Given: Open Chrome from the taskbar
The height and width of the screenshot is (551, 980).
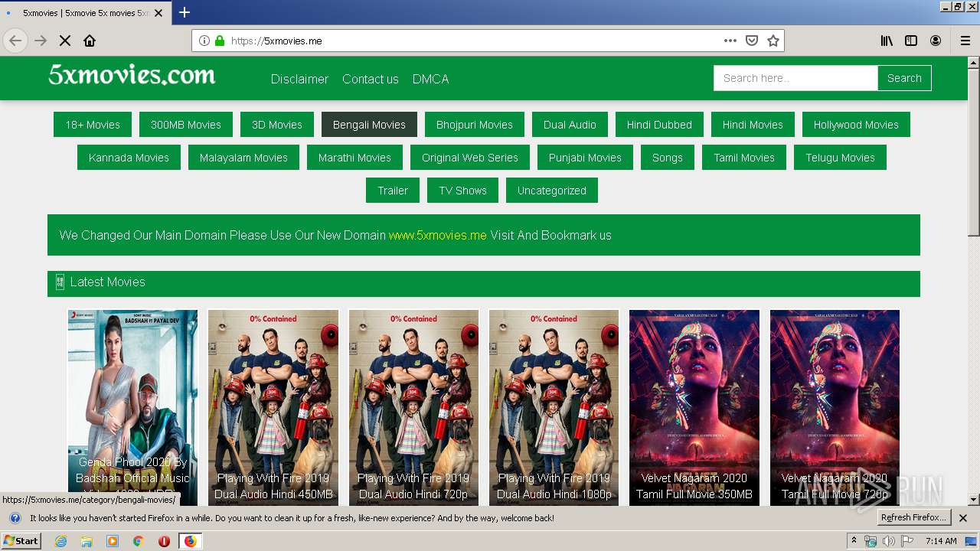Looking at the screenshot, I should (x=138, y=541).
